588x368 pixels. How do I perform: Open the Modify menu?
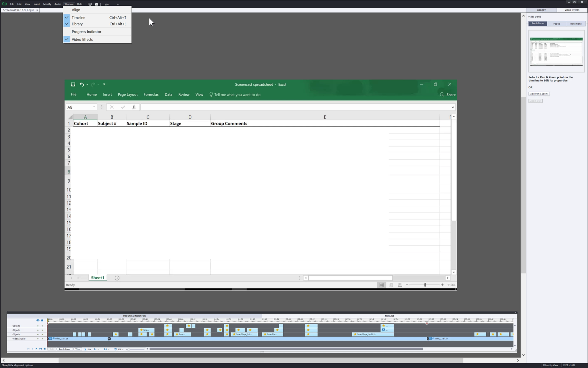(x=47, y=4)
